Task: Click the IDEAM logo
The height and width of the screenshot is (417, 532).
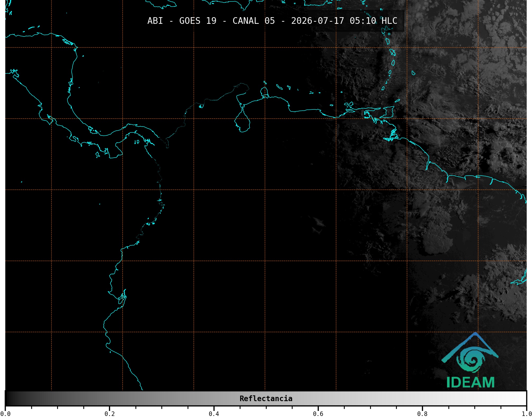Action: [x=470, y=360]
